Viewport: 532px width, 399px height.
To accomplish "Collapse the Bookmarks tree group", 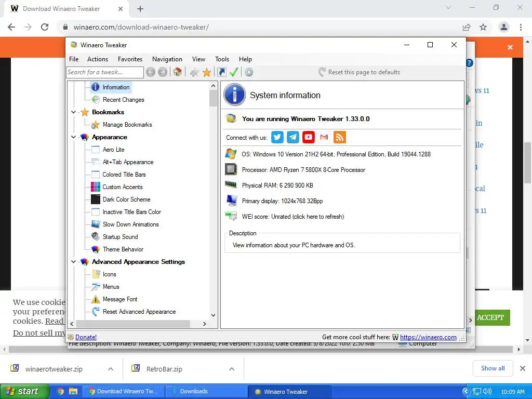I will (73, 112).
